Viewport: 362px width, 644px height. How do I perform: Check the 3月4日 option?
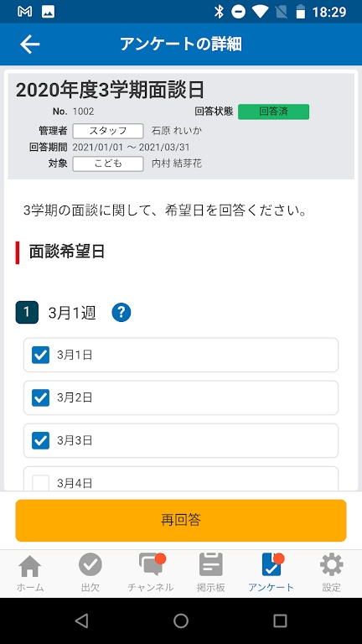(x=40, y=483)
